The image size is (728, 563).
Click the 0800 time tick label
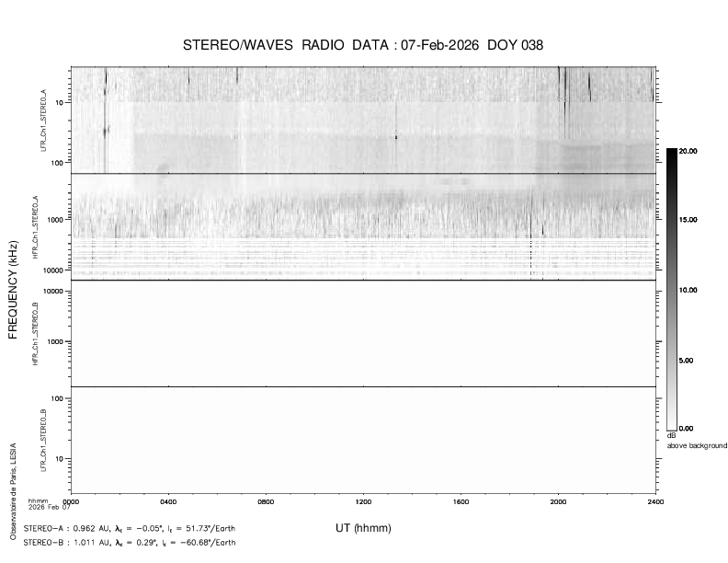tap(266, 501)
